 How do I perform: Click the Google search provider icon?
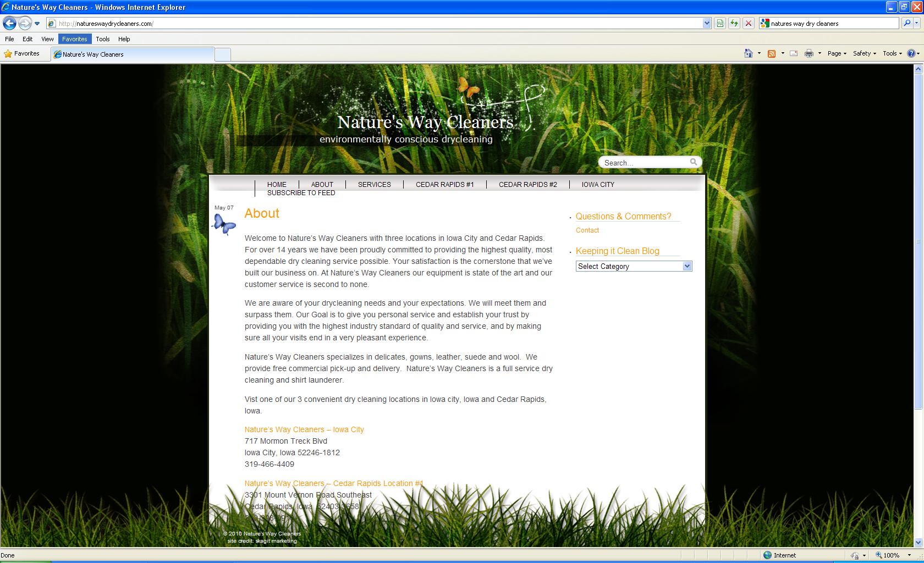[765, 23]
